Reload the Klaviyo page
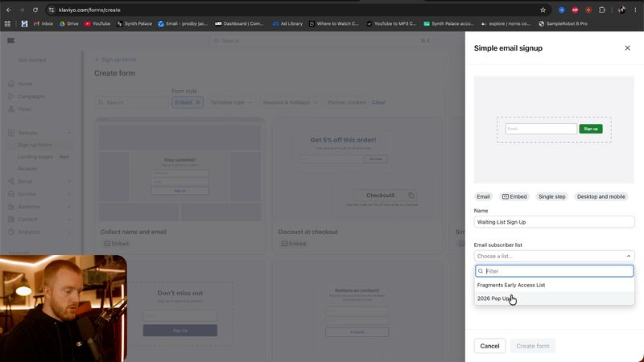The height and width of the screenshot is (362, 644). (x=35, y=10)
